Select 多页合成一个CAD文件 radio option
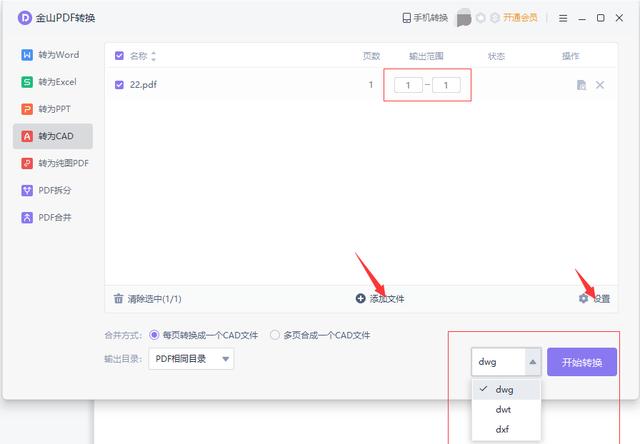Image resolution: width=640 pixels, height=444 pixels. coord(320,335)
